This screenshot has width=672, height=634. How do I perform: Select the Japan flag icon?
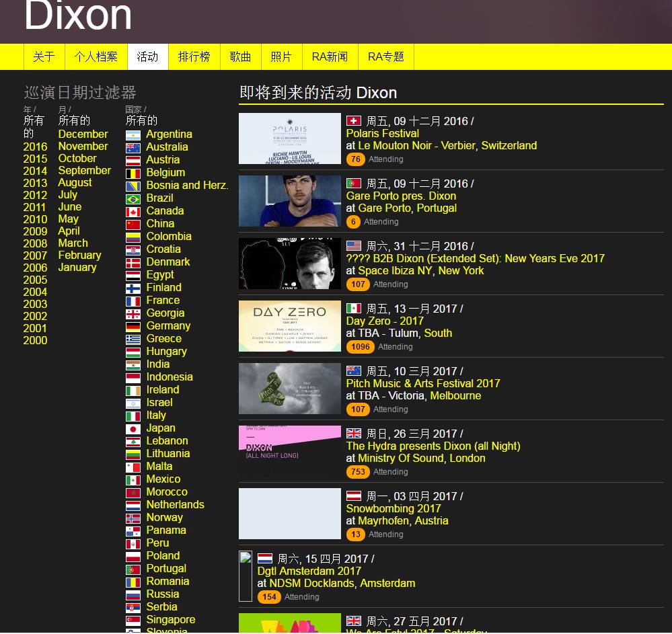[133, 429]
